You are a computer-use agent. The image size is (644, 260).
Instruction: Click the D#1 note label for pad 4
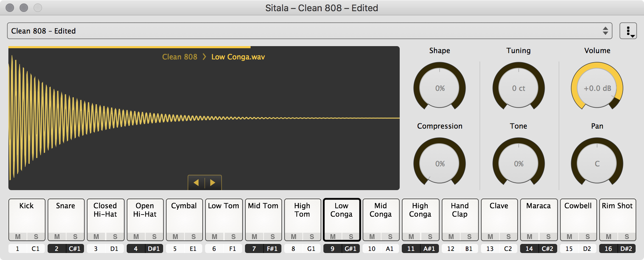tap(154, 249)
